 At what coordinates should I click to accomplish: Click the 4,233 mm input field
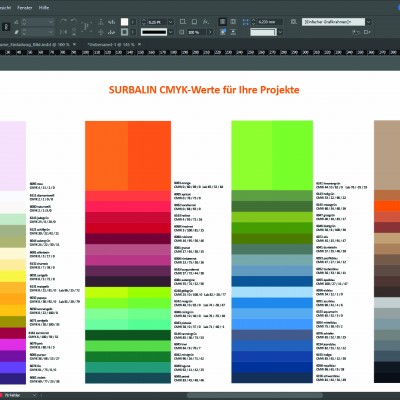(270, 22)
